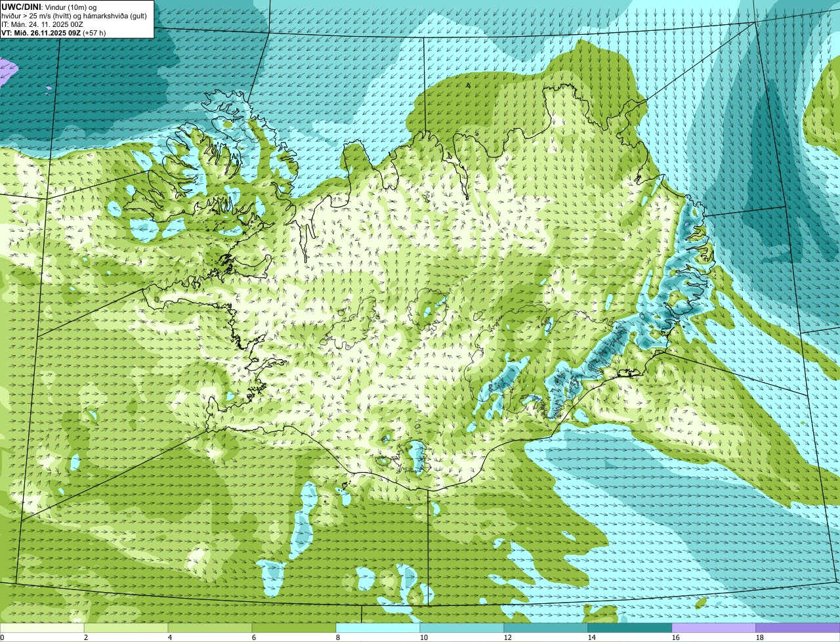Viewport: 840px width, 642px height.
Task: Click the 8–10 m/s pale cyan legend swatch
Action: click(x=378, y=628)
